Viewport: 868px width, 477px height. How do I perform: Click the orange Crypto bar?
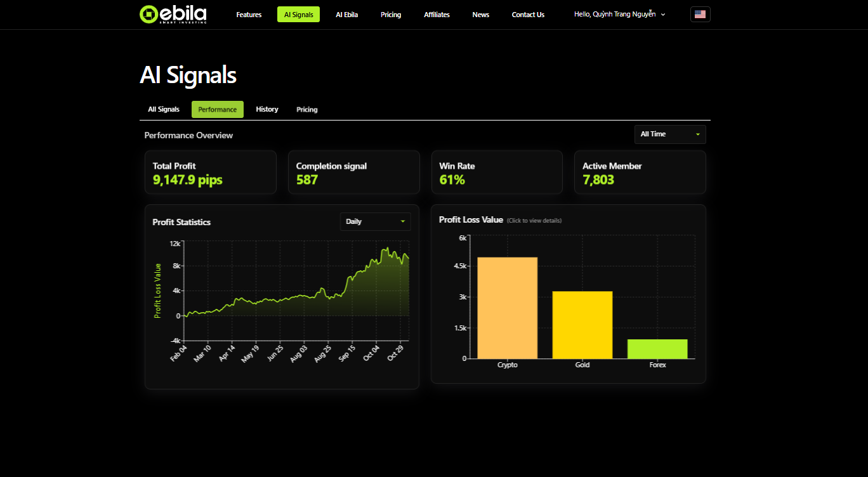click(x=507, y=308)
